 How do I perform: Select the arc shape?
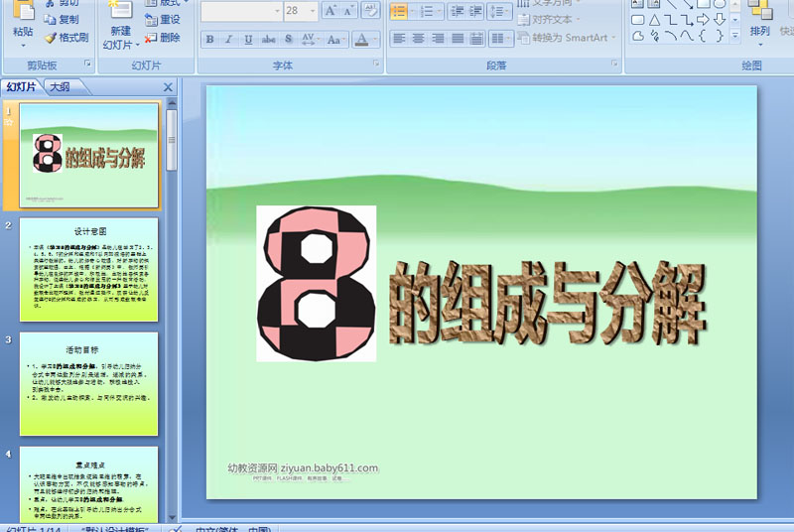click(x=671, y=36)
